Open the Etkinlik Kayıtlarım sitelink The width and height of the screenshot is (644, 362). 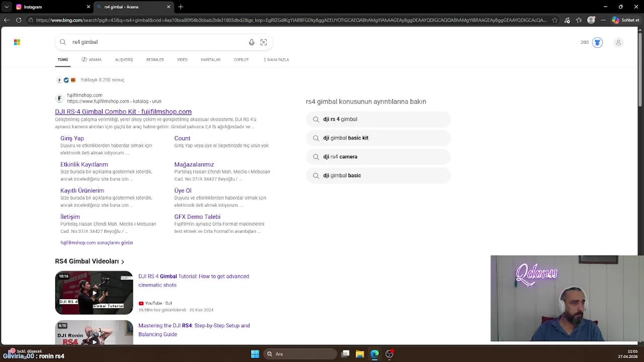click(x=84, y=164)
